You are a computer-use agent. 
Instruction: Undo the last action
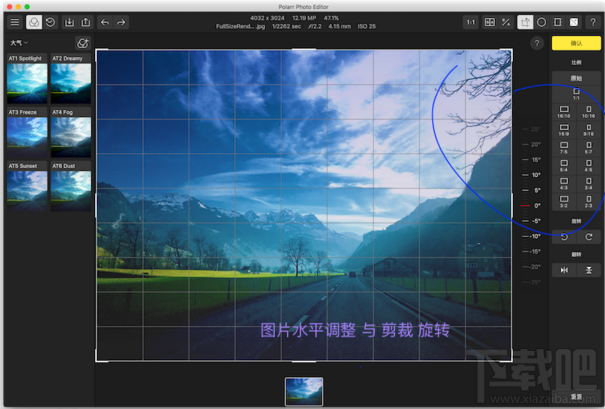[105, 22]
